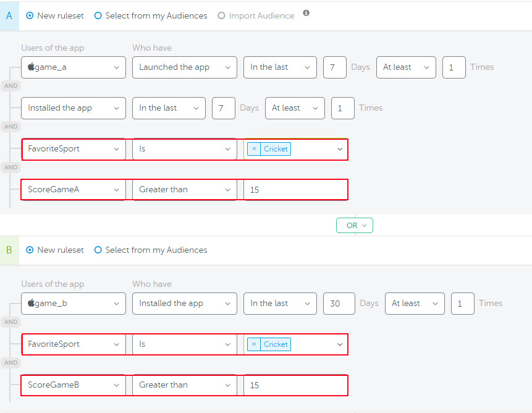Open the Launched the app dropdown
This screenshot has height=413, width=532.
(x=184, y=67)
